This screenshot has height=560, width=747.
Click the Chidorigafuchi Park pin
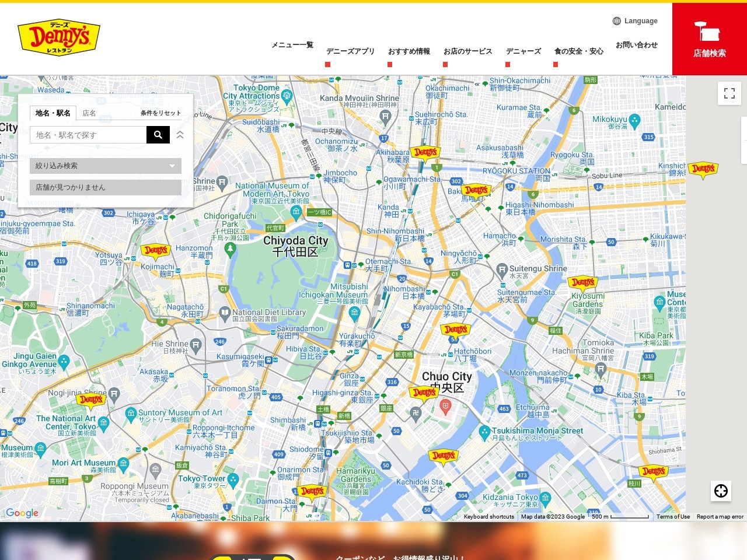coord(230,250)
